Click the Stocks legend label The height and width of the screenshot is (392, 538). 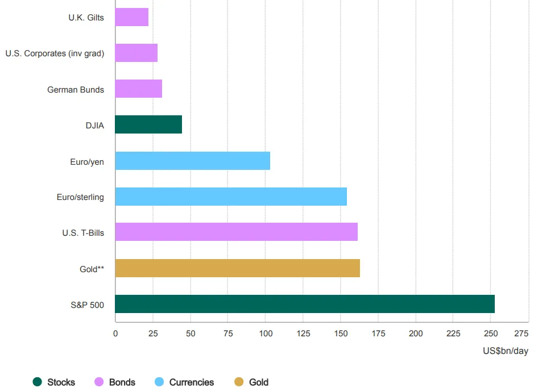coord(61,382)
